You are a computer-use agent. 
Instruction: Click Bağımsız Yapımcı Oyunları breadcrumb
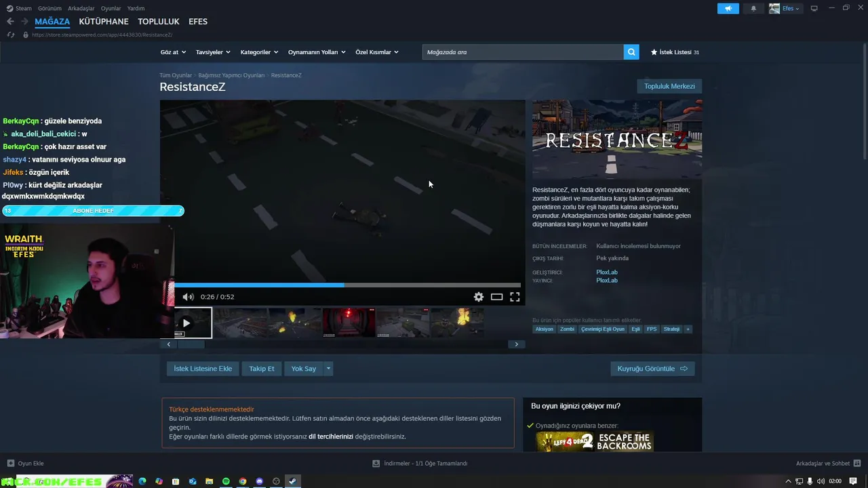pyautogui.click(x=231, y=75)
